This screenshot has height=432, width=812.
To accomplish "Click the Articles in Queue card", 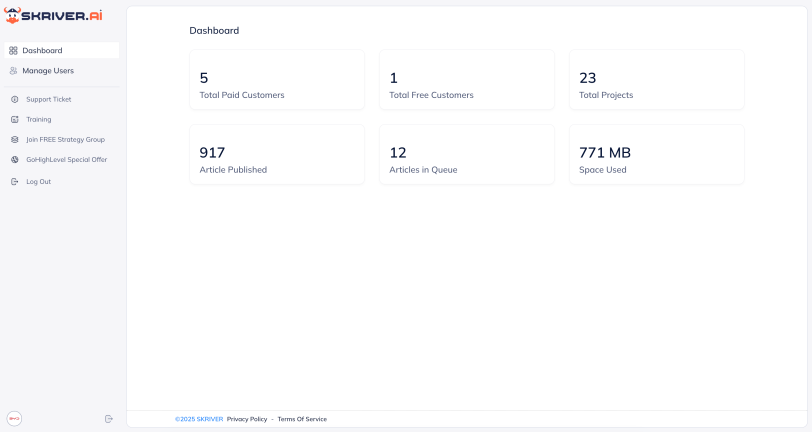I will point(467,154).
